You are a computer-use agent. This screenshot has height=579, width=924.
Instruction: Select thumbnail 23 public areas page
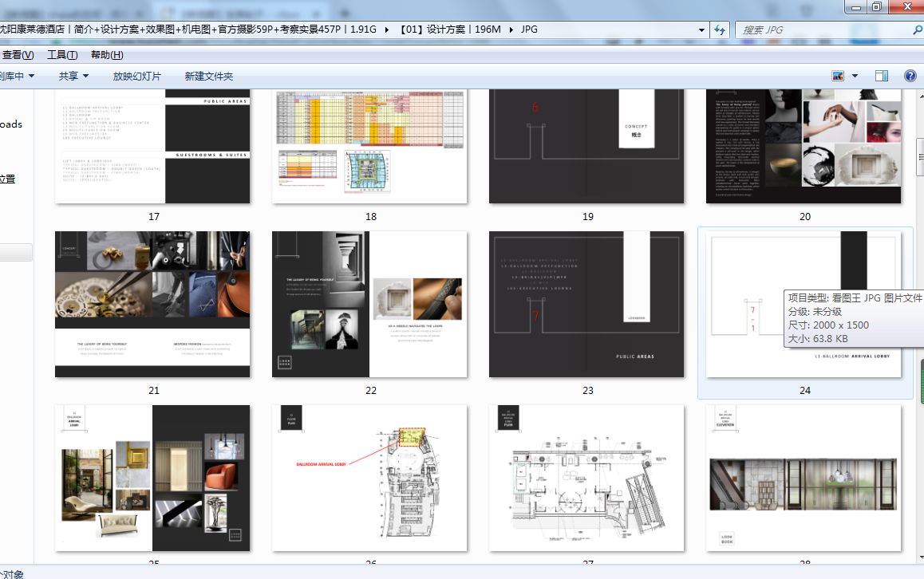click(x=586, y=304)
